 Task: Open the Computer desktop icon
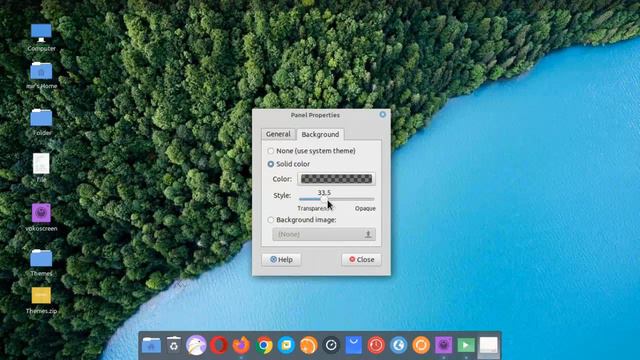tap(41, 37)
